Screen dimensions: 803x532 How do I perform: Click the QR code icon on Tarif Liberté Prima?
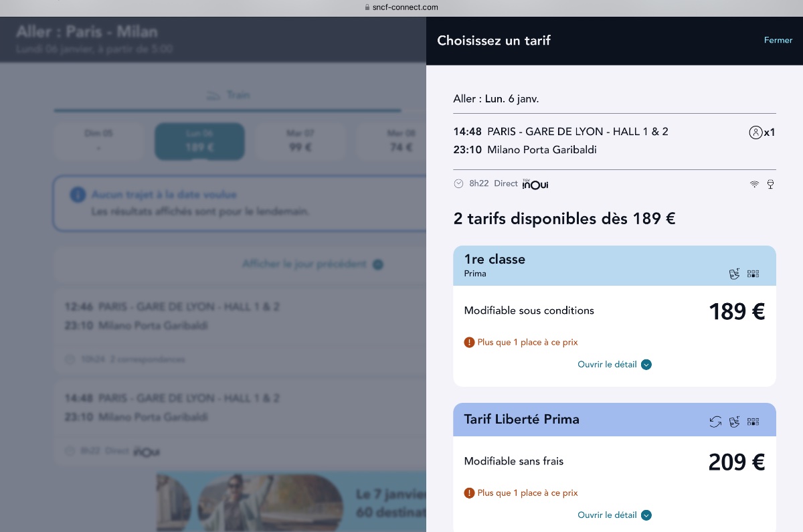point(753,422)
